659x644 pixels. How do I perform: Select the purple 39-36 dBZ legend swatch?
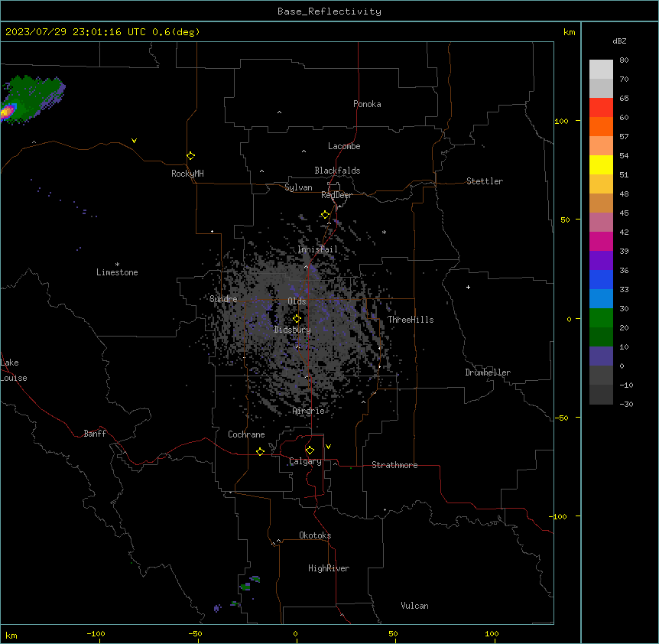pyautogui.click(x=601, y=261)
